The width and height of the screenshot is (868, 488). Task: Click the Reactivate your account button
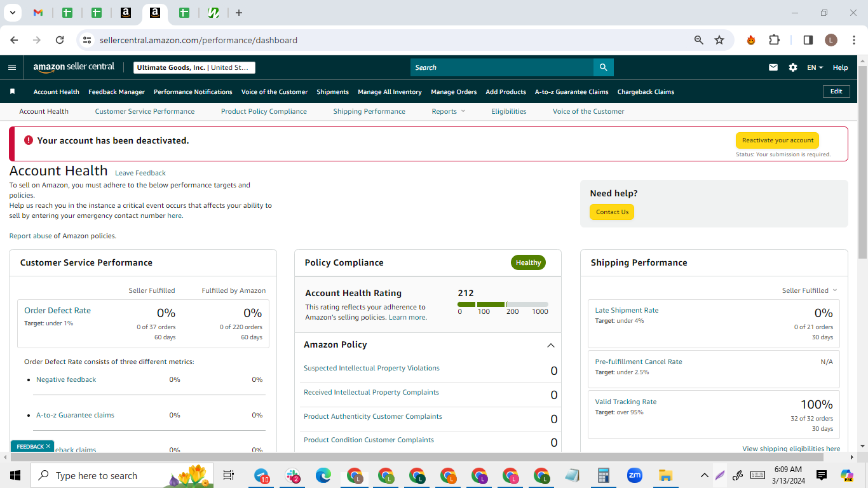click(x=778, y=140)
